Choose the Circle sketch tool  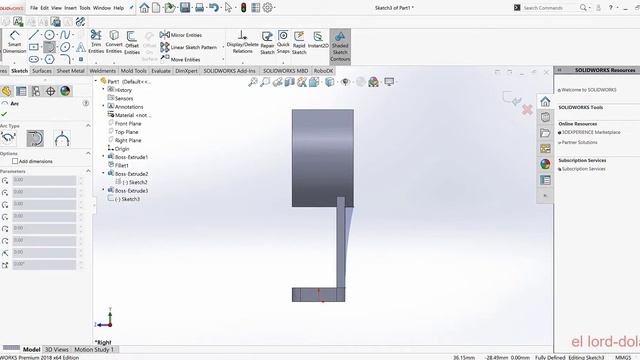click(49, 35)
